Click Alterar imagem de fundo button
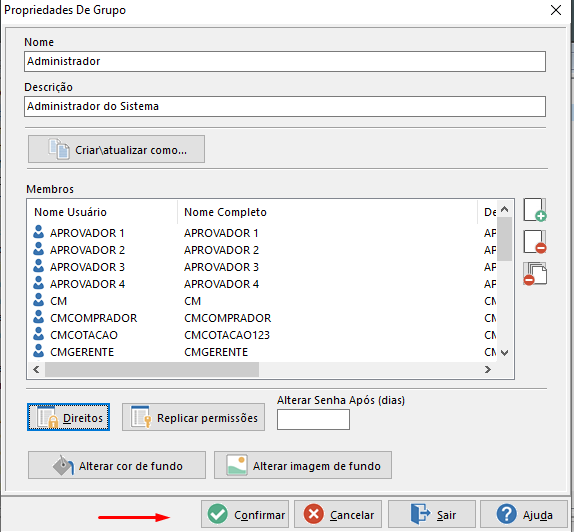Viewport: 574px width, 532px height. (x=303, y=465)
